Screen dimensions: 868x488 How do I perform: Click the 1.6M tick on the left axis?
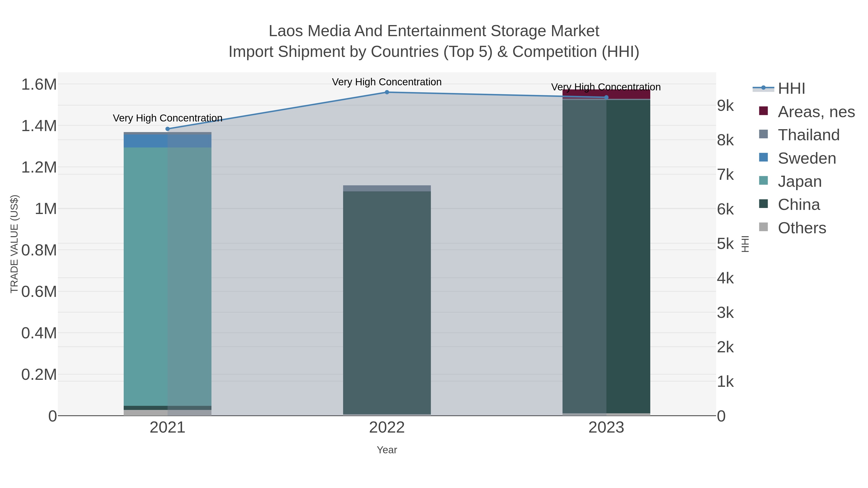pyautogui.click(x=39, y=84)
